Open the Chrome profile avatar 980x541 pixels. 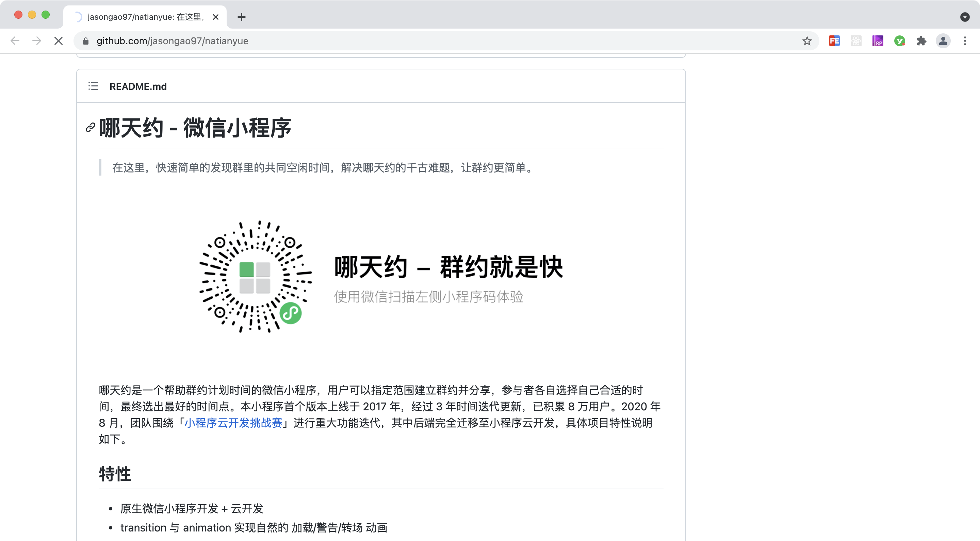(x=943, y=41)
